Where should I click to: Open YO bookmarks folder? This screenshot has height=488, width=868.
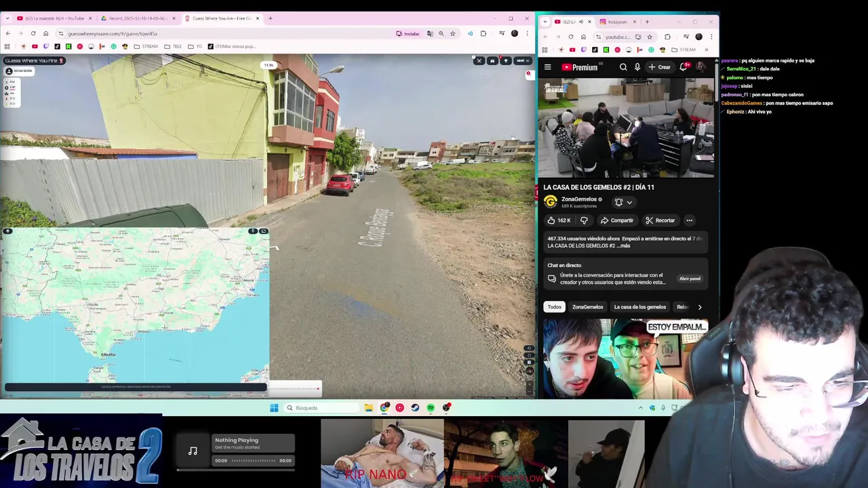pyautogui.click(x=195, y=46)
